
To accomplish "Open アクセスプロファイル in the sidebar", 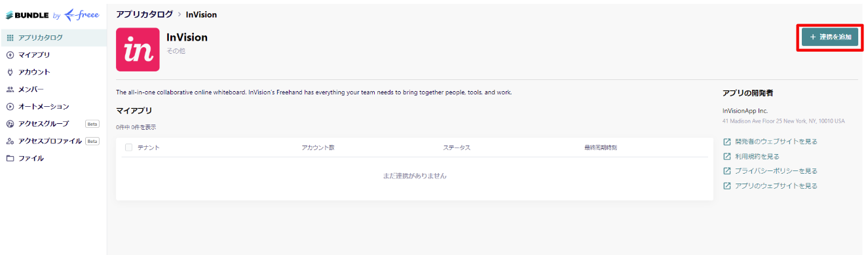I will (x=53, y=141).
